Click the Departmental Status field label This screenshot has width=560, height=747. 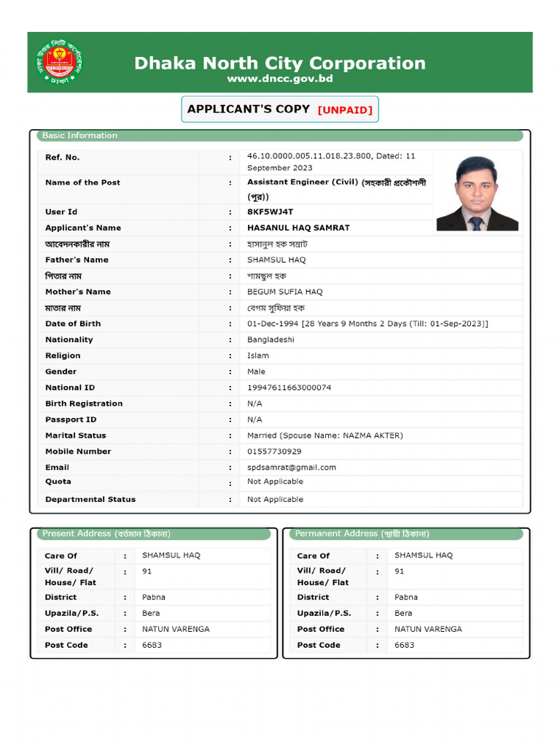click(x=90, y=499)
